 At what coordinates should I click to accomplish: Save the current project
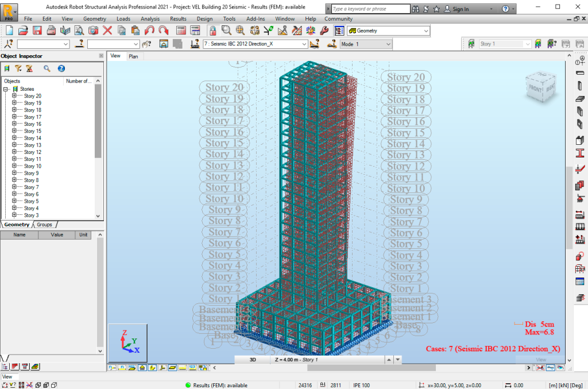36,30
